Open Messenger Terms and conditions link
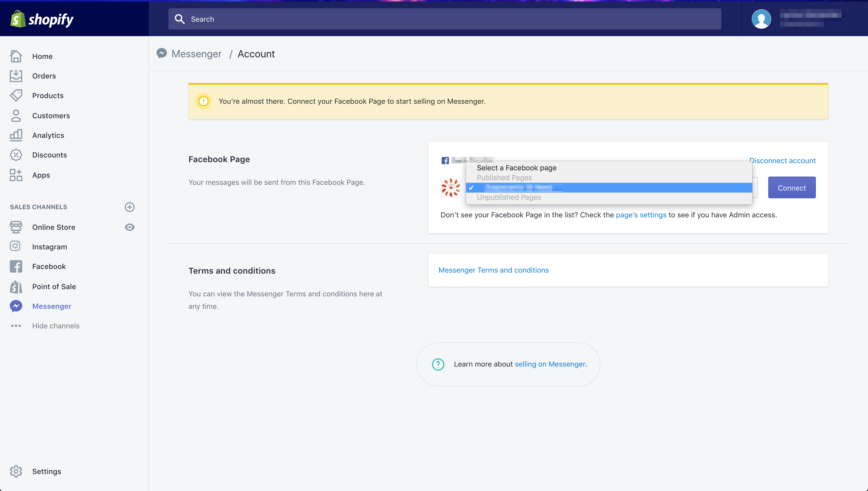868x491 pixels. [x=493, y=270]
